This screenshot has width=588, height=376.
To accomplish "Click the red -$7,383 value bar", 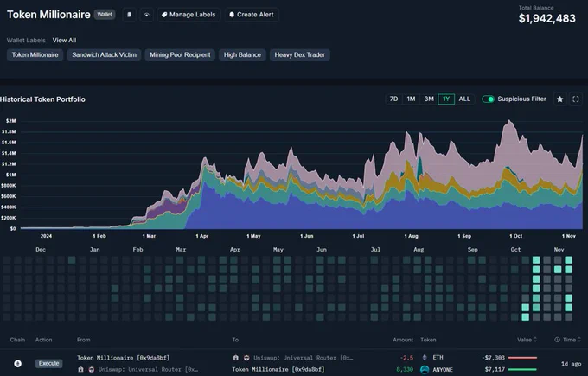I will pyautogui.click(x=522, y=358).
